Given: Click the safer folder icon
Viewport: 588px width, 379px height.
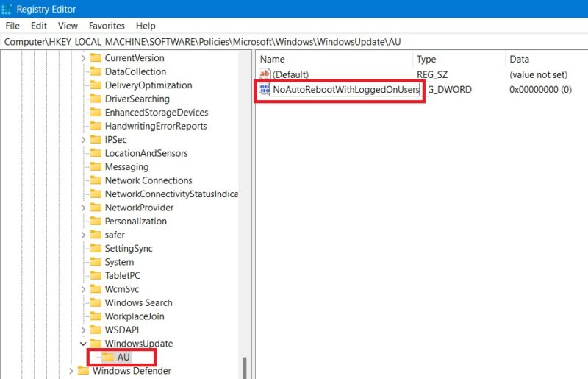Looking at the screenshot, I should click(96, 235).
